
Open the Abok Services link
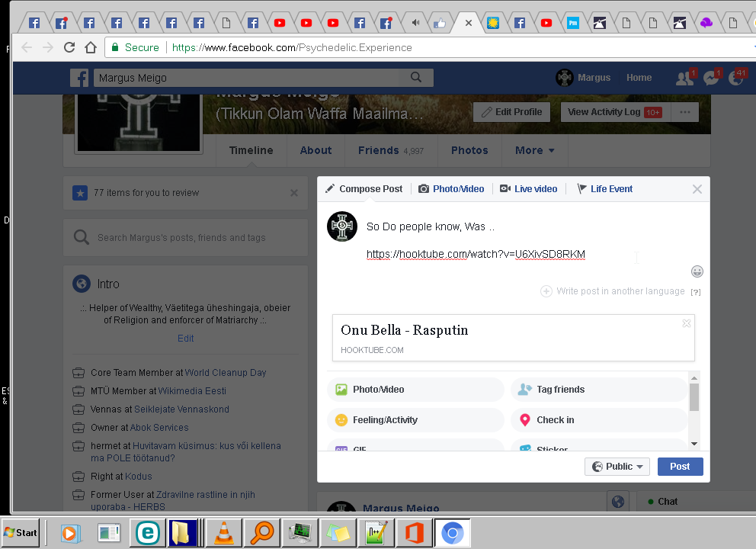click(x=159, y=428)
